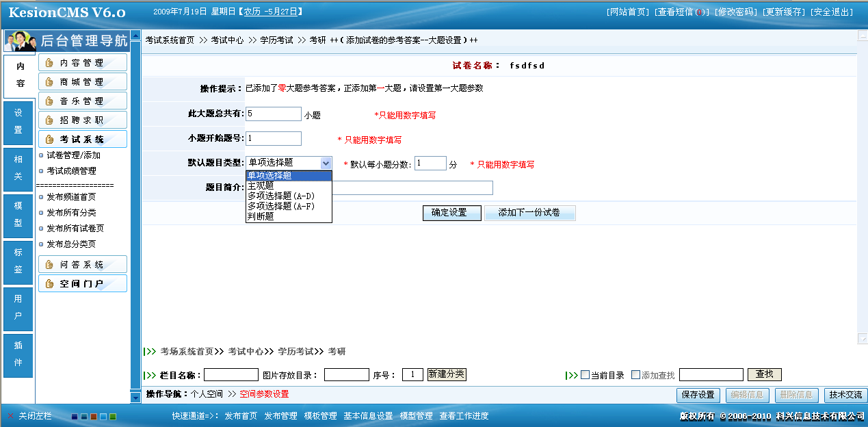Click the 确定设置 button

pos(451,213)
